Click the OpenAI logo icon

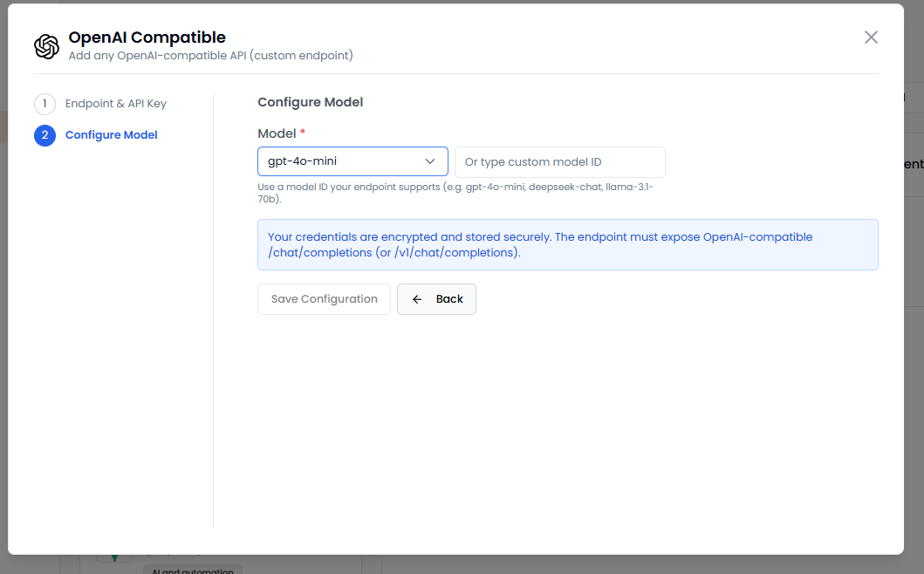(x=46, y=46)
